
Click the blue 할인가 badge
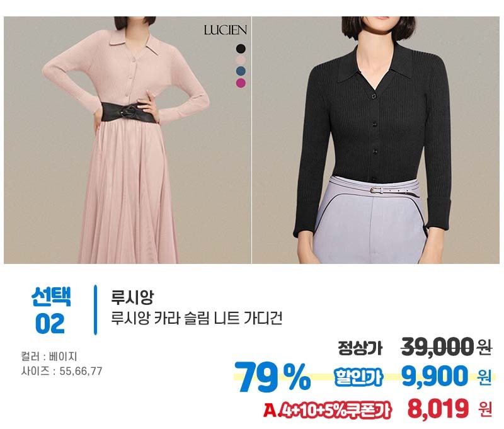pyautogui.click(x=358, y=377)
